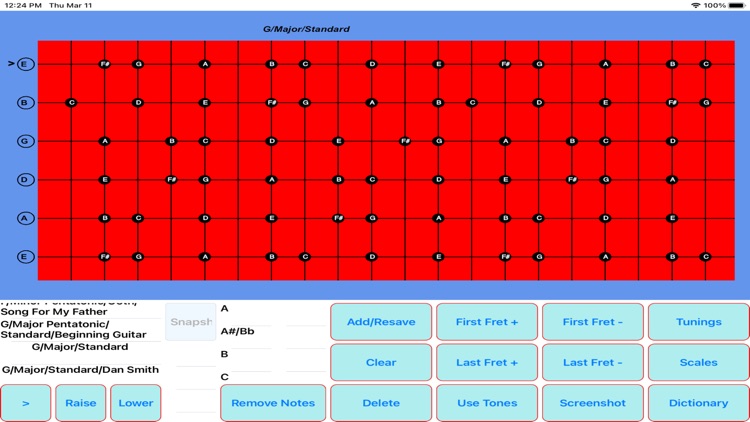
Task: Click the Remove Notes button
Action: click(x=273, y=403)
